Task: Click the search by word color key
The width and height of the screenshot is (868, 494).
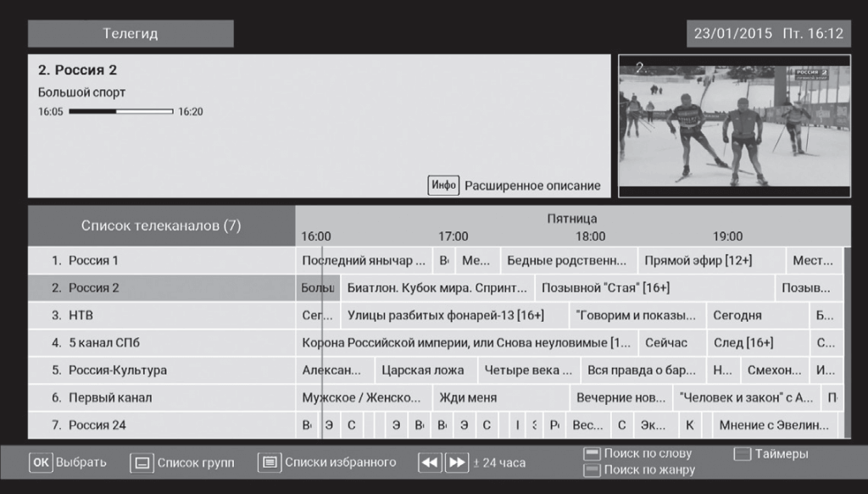Action: tap(592, 454)
